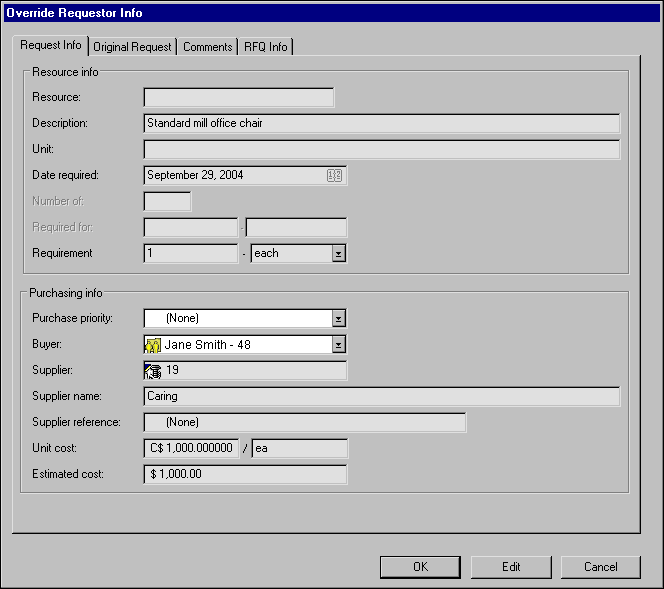Cancel the Override Requestor dialog
664x589 pixels.
[x=602, y=567]
